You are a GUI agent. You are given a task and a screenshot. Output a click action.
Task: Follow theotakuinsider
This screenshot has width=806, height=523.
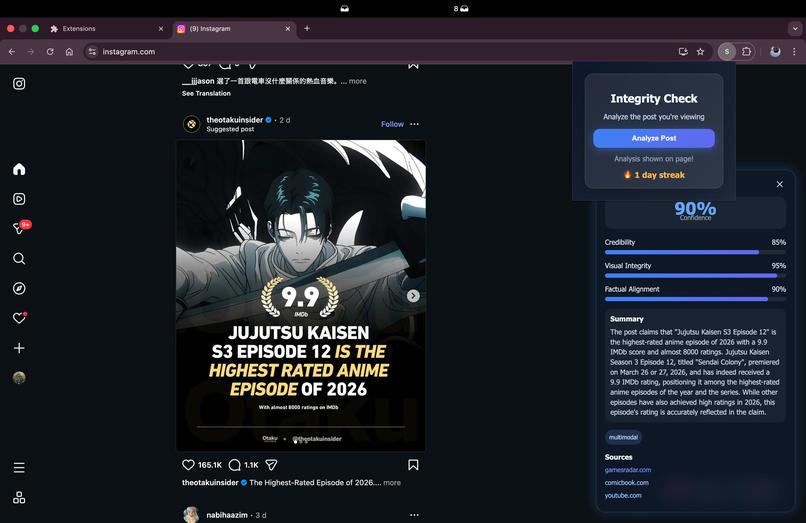click(392, 124)
